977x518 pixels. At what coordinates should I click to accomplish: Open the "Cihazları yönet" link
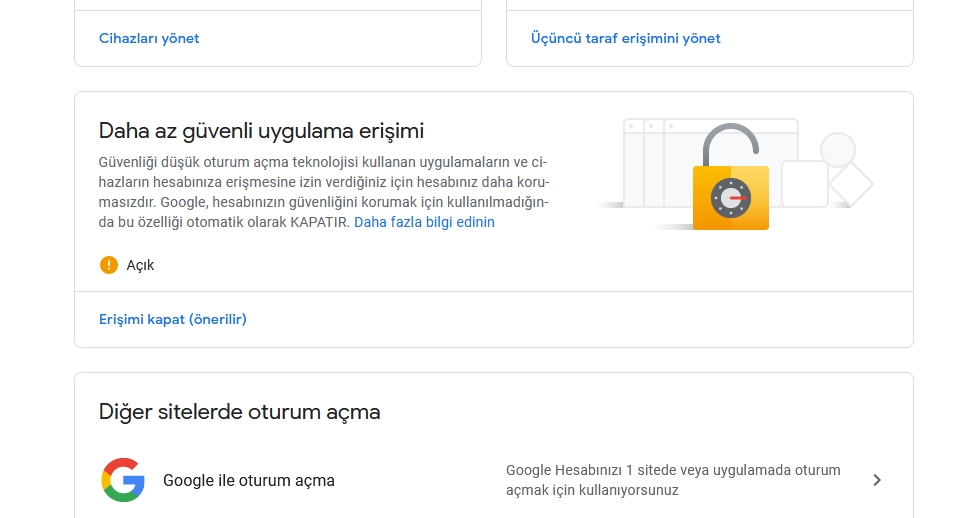(x=149, y=38)
